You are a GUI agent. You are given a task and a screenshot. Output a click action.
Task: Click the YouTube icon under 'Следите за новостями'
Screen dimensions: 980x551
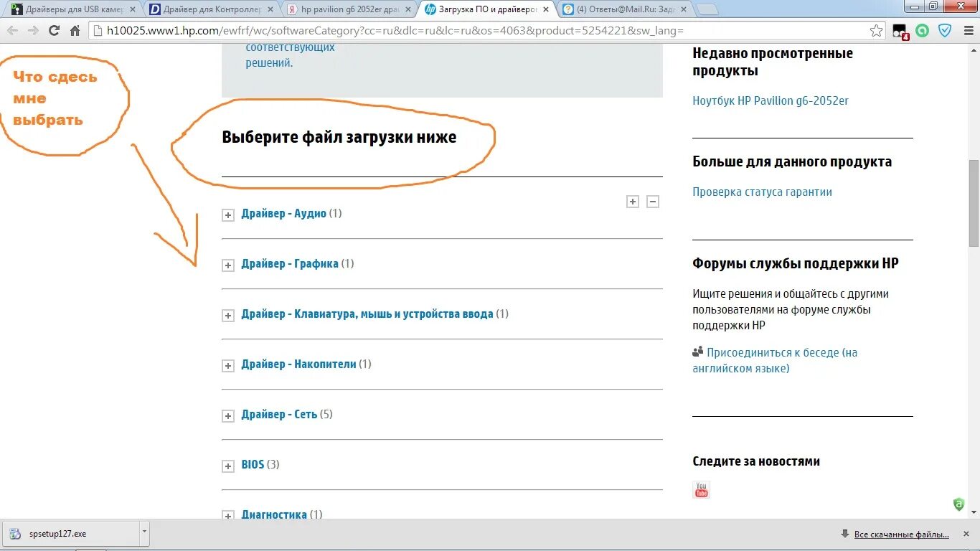pyautogui.click(x=701, y=489)
